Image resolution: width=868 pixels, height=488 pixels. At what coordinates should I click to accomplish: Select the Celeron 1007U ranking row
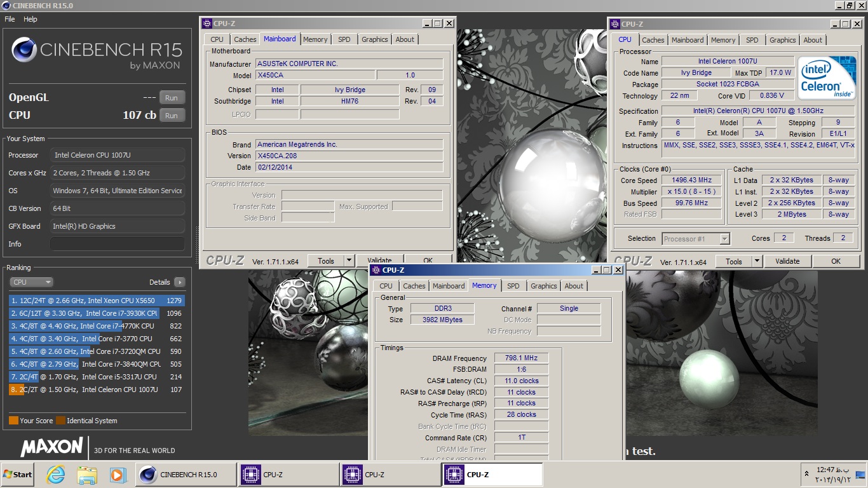(x=96, y=390)
